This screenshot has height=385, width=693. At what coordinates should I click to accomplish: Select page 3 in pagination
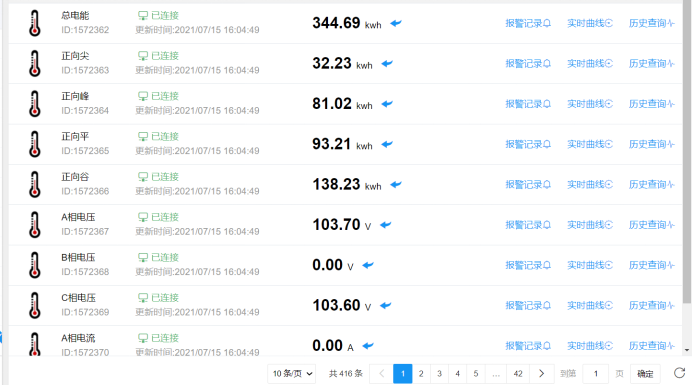point(439,374)
